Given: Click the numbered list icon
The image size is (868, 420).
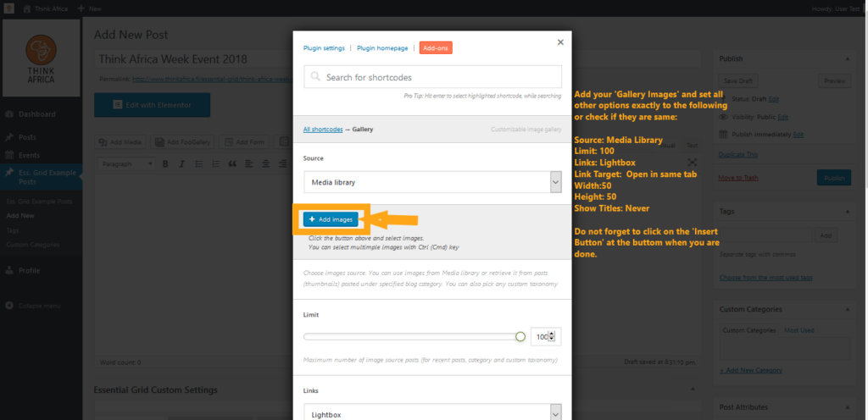Looking at the screenshot, I should tap(216, 164).
